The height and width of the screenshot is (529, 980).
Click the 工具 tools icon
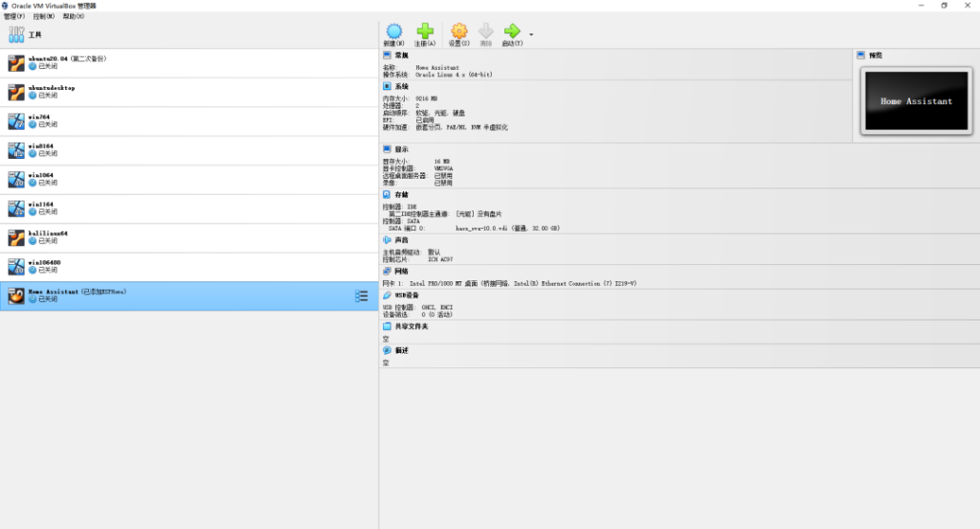coord(16,34)
